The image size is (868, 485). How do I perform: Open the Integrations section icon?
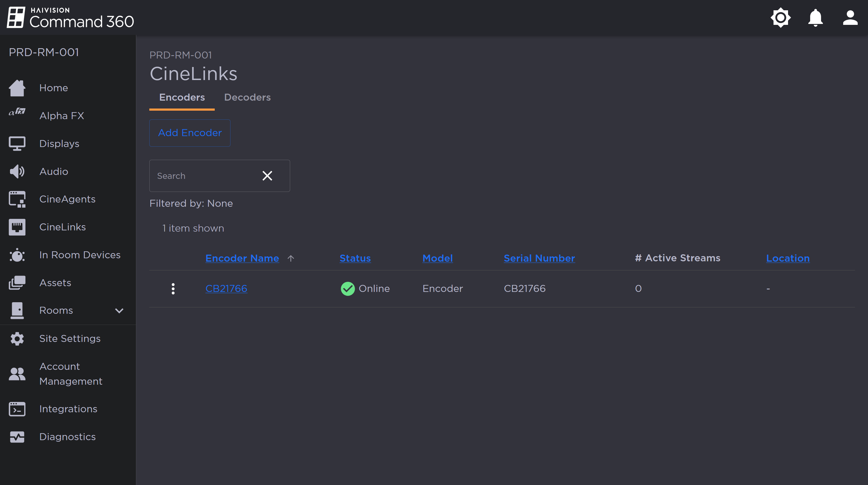17,408
